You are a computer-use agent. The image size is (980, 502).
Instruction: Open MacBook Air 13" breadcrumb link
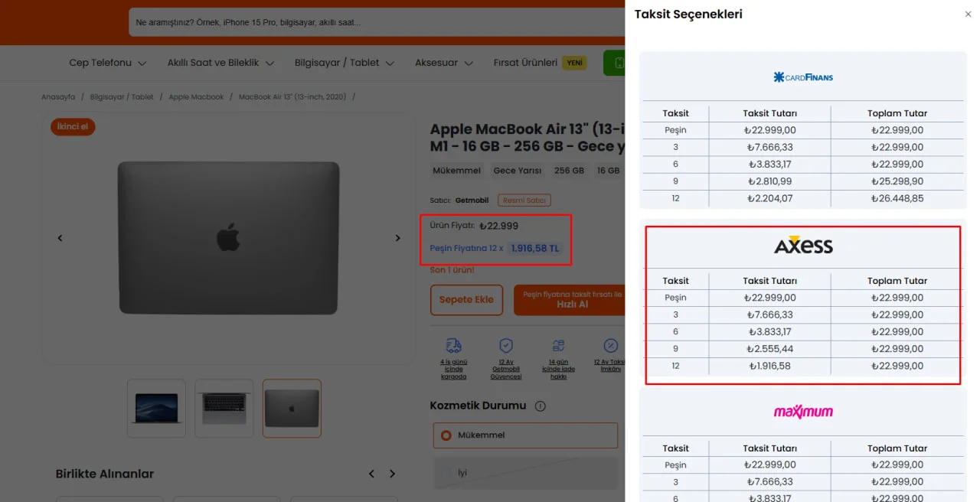(292, 97)
